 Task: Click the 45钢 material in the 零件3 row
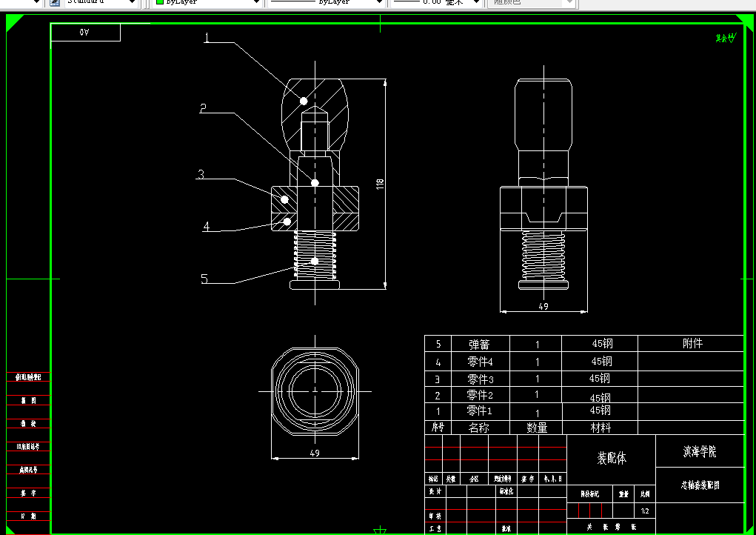[599, 378]
